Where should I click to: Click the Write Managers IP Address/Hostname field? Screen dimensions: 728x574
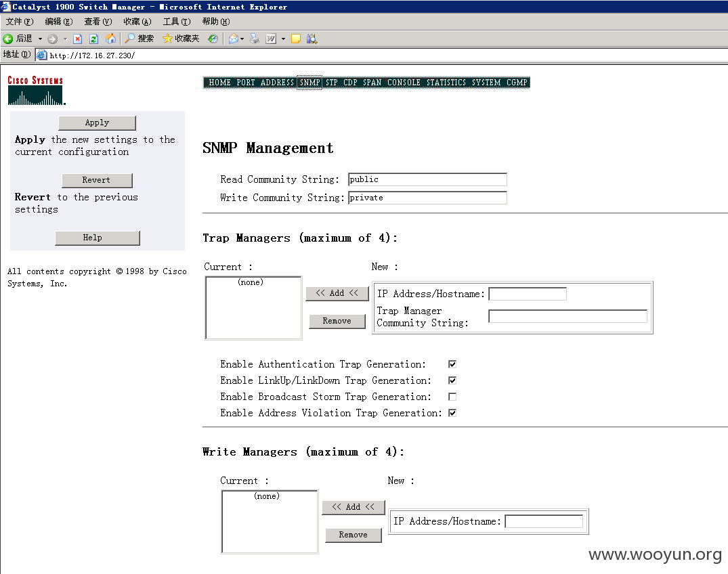[x=544, y=522]
